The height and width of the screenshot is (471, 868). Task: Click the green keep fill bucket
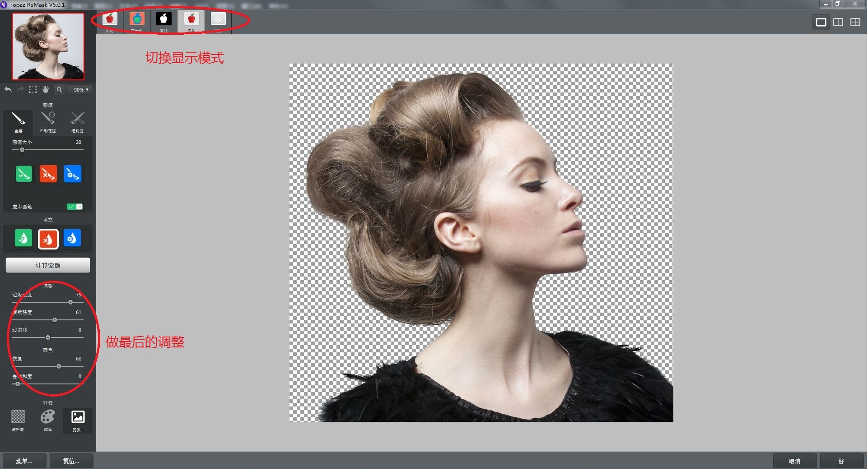coord(23,238)
